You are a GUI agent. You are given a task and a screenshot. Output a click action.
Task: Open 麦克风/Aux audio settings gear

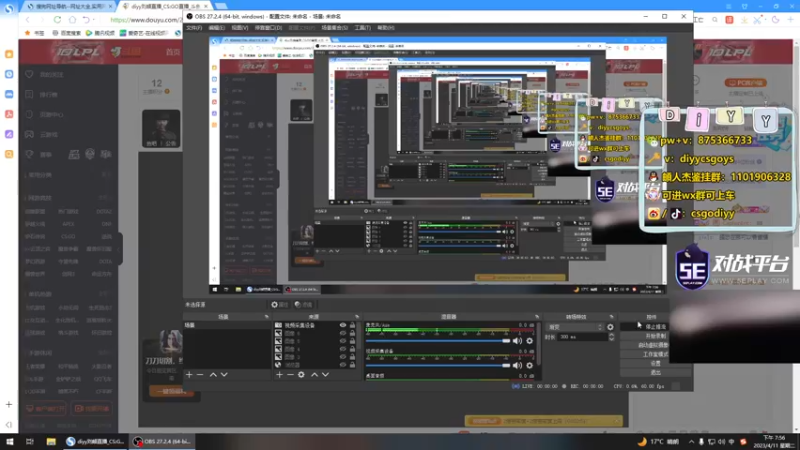point(529,340)
